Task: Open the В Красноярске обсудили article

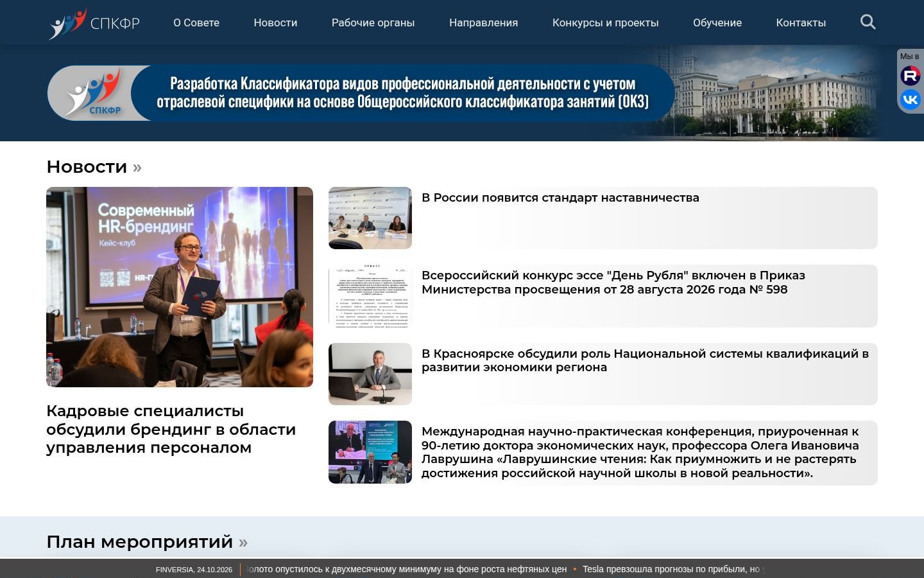Action: click(645, 360)
